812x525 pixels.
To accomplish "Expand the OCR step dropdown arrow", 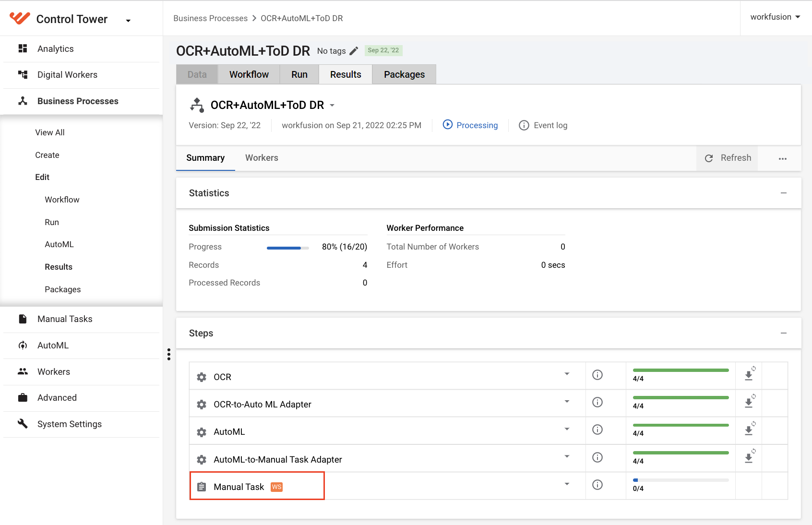I will pyautogui.click(x=567, y=374).
